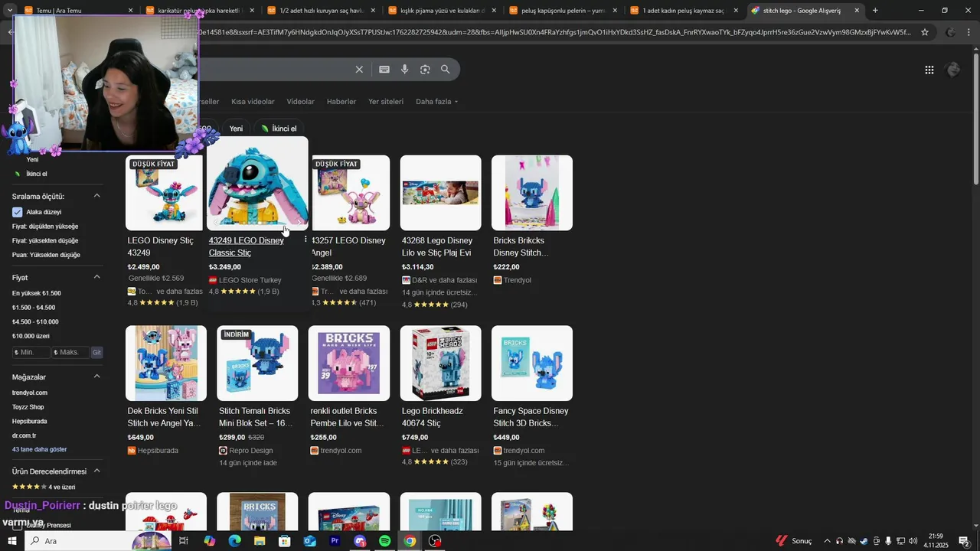The image size is (980, 551).
Task: Open the 43249 LEGO Disney Classic Stiç link
Action: coord(247,246)
